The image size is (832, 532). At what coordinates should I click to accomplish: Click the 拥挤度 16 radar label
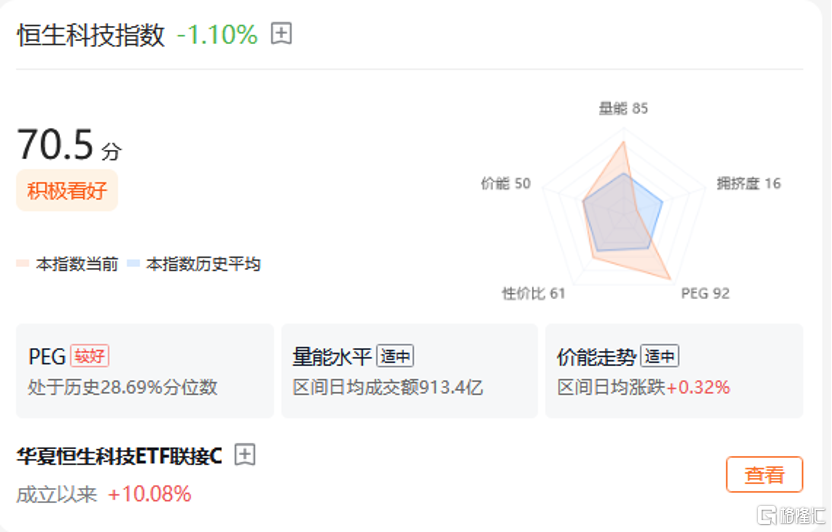[748, 183]
